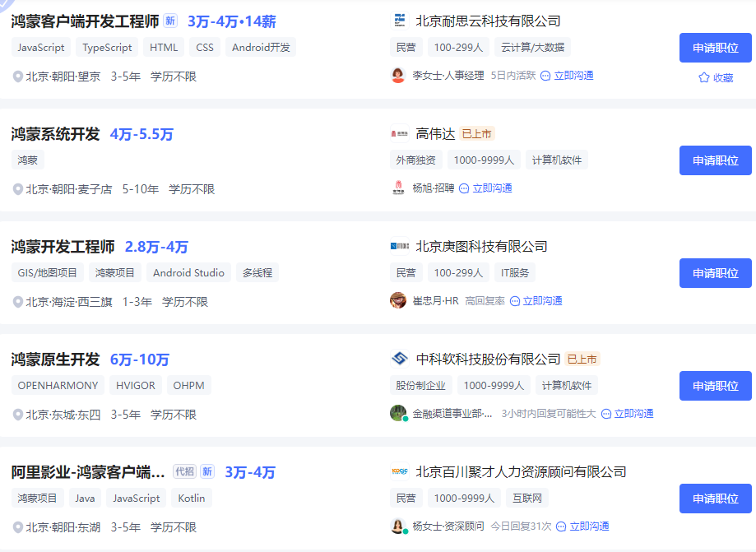Click the 高伟达 company logo
This screenshot has height=552, width=756.
399,133
